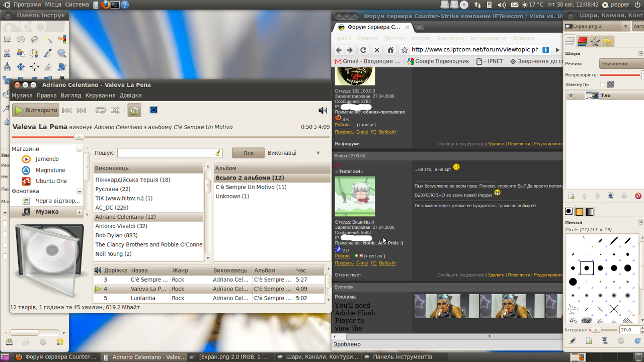The width and height of the screenshot is (644, 362).
Task: Click Рейтинг link in Tester x64 post
Action: coord(343,256)
